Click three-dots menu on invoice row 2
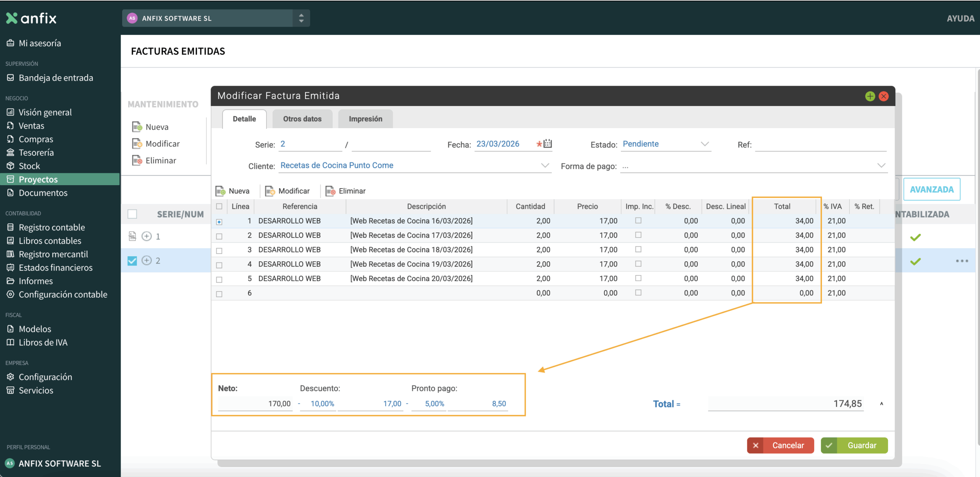This screenshot has width=980, height=477. pos(962,261)
